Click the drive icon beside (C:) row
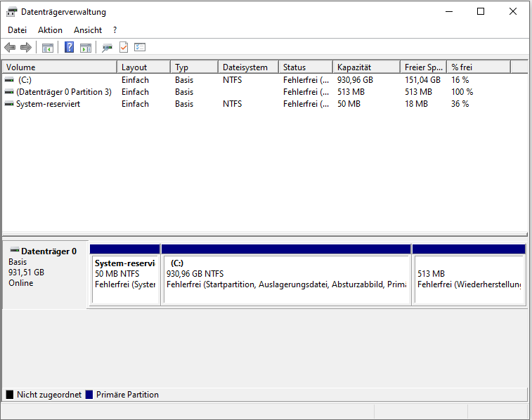Screen dimensions: 532x420 [x=9, y=80]
